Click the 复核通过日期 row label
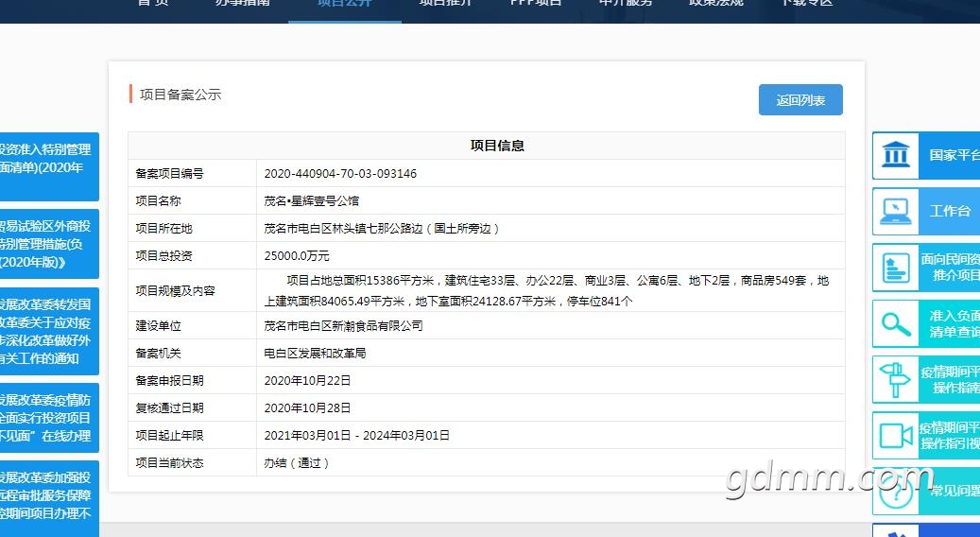The width and height of the screenshot is (980, 537). click(169, 408)
